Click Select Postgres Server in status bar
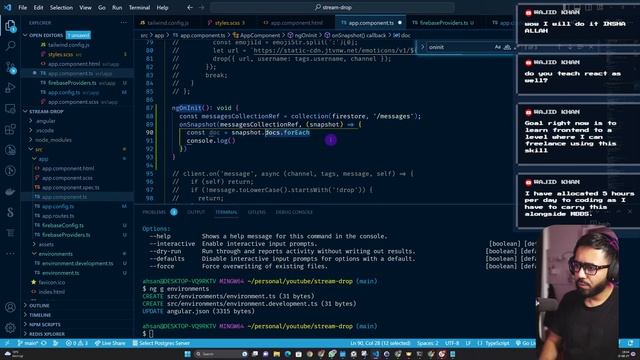The width and height of the screenshot is (640, 360). 161,343
